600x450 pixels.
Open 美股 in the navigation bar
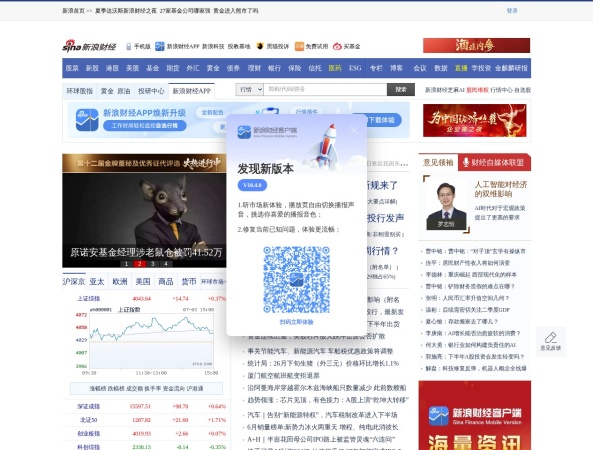pyautogui.click(x=132, y=68)
